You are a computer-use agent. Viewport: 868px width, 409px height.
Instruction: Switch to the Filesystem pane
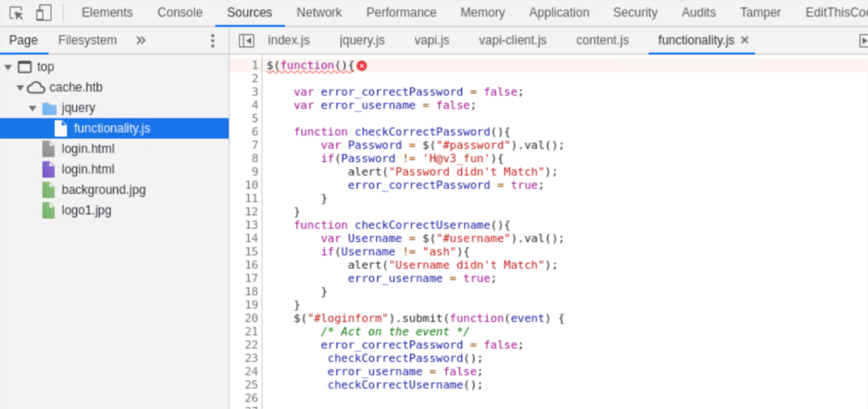pos(87,41)
